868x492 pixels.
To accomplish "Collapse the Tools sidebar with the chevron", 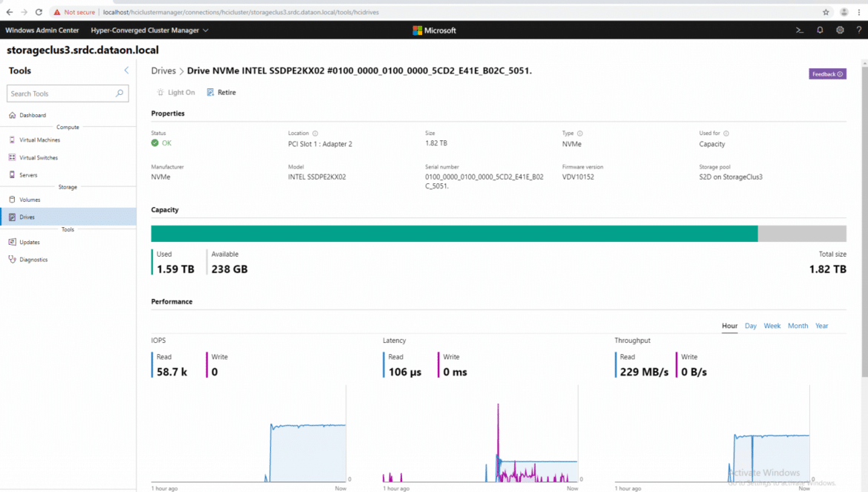I will (x=126, y=70).
